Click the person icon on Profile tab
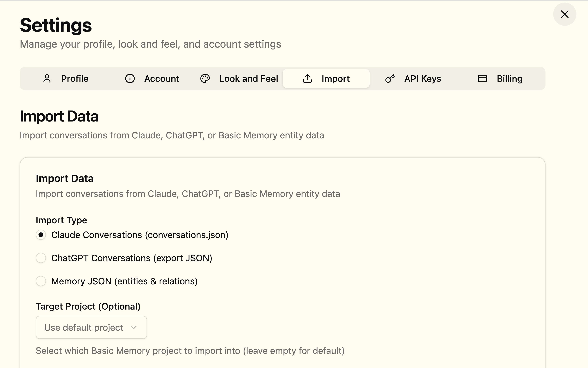Image resolution: width=588 pixels, height=368 pixels. pos(47,79)
